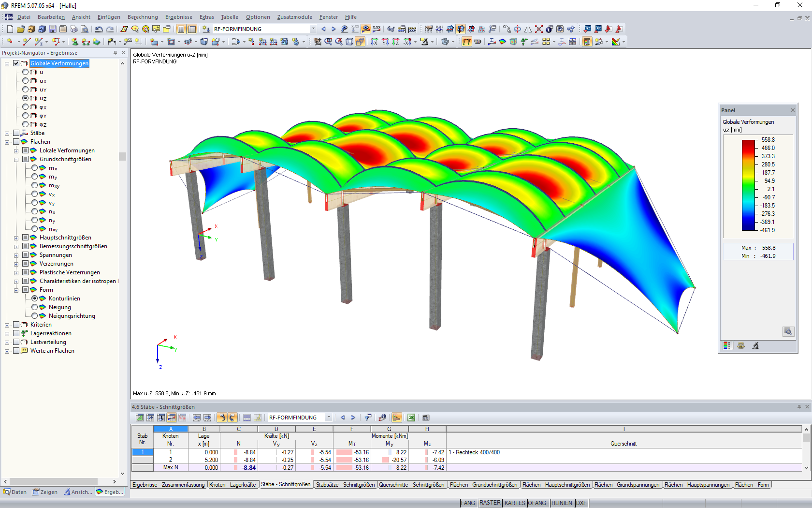
Task: Open the RF-FORMFINDUNG load case dropdown in main toolbar
Action: point(313,29)
